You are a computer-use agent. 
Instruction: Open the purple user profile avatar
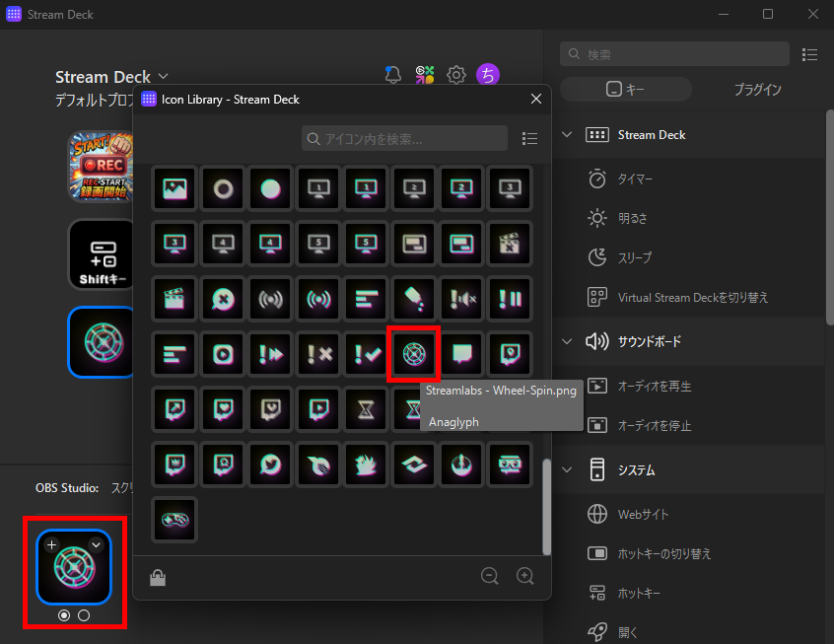coord(488,75)
